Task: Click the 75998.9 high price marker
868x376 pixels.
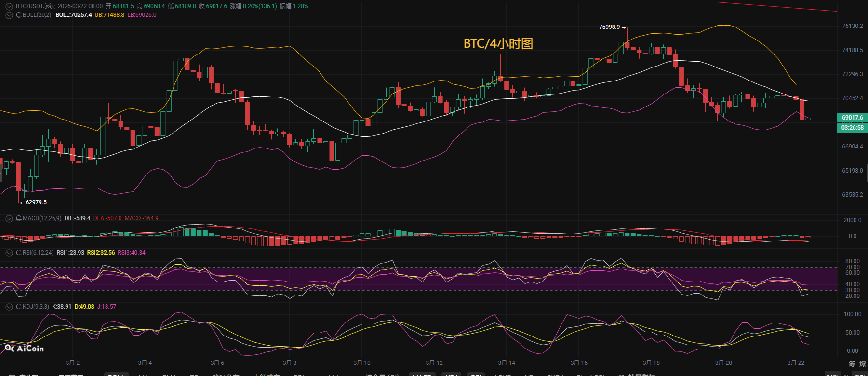Action: [x=609, y=27]
